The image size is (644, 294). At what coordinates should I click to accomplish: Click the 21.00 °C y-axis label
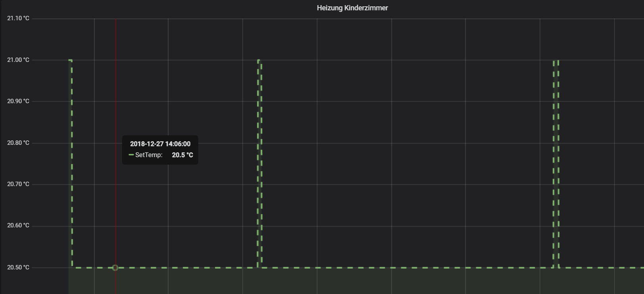tap(18, 60)
